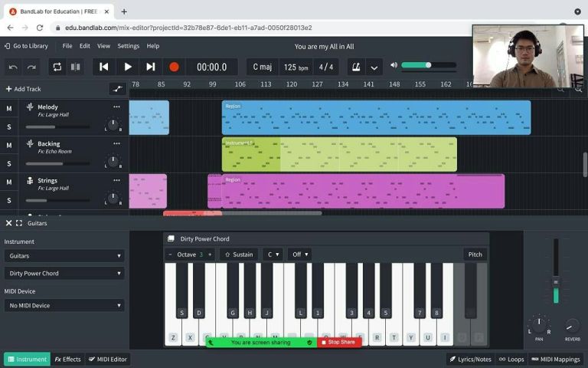Expand instrument panel to fullscreen
This screenshot has width=588, height=368.
(x=19, y=223)
